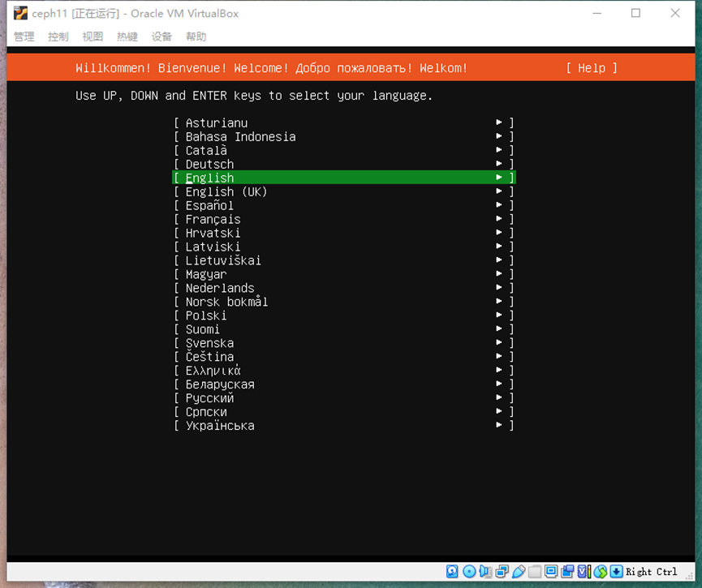Pick Čeština as the language

(344, 357)
